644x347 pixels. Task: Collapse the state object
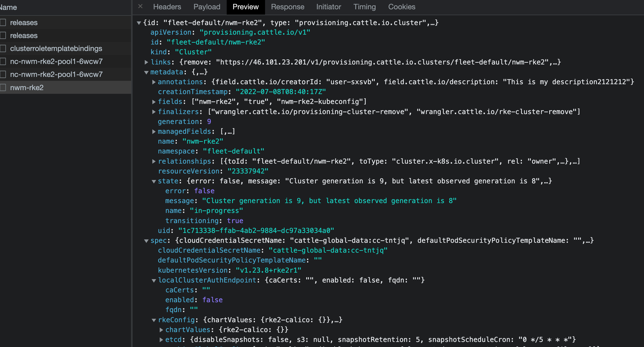(x=154, y=181)
